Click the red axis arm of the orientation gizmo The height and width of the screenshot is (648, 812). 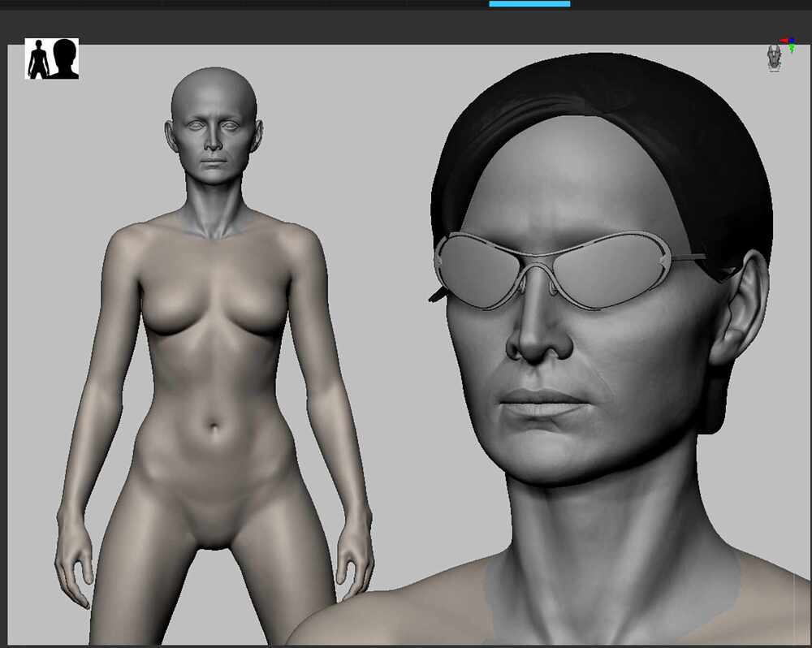[x=782, y=40]
